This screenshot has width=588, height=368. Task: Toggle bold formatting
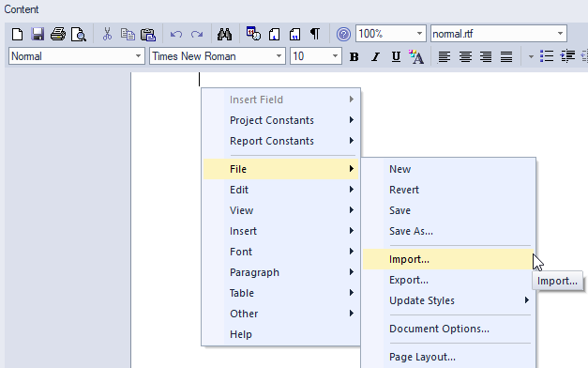pos(354,56)
